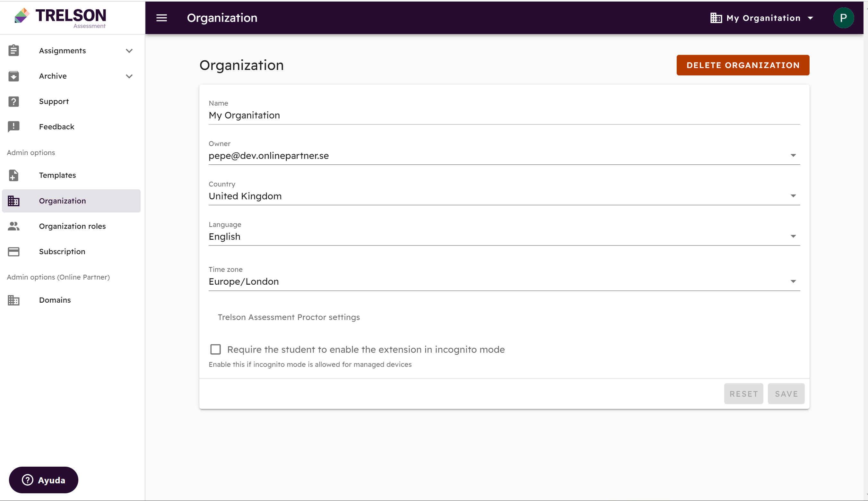868x501 pixels.
Task: Click the question mark icon in Ayuda button
Action: tap(28, 480)
